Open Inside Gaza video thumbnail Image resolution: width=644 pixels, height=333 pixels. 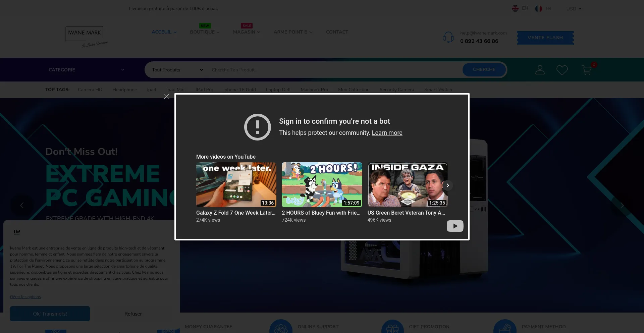[x=408, y=185]
